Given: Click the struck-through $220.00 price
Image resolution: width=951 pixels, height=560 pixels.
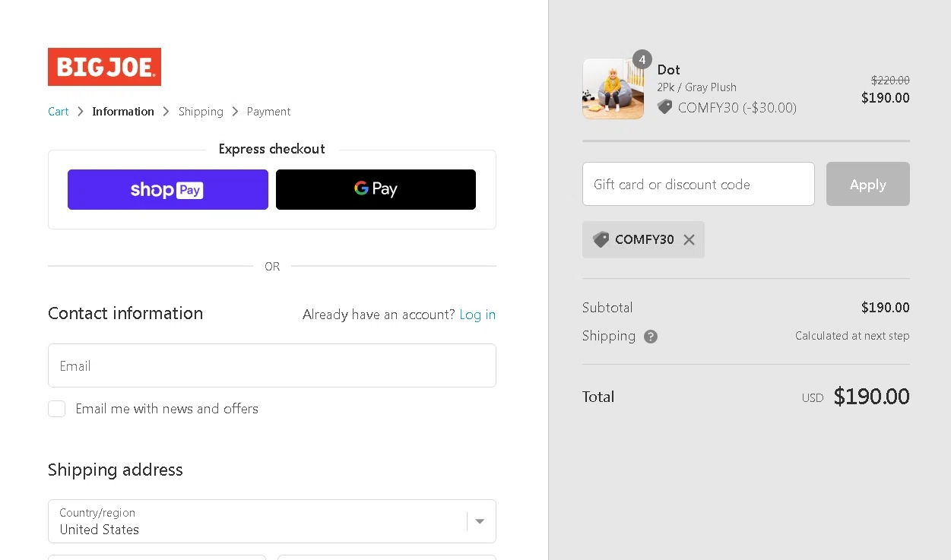Looking at the screenshot, I should [890, 80].
